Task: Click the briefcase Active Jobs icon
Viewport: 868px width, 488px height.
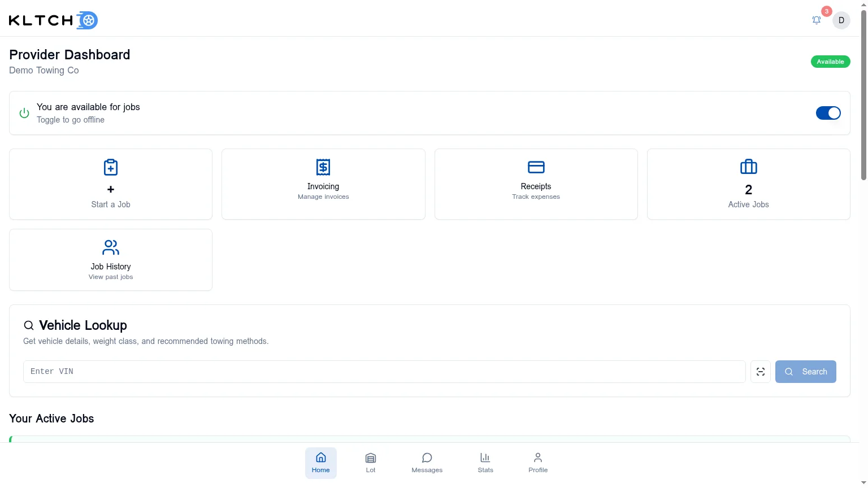Action: [748, 167]
